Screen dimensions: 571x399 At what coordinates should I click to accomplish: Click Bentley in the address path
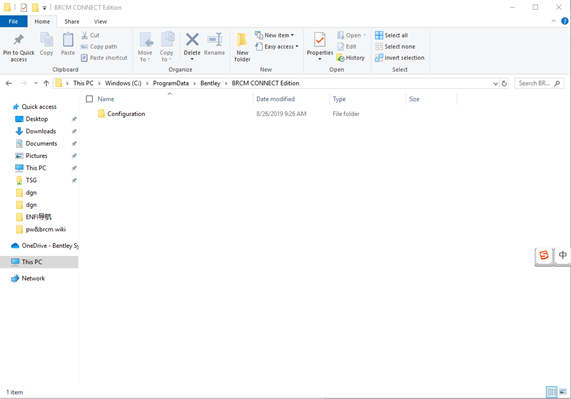click(210, 83)
